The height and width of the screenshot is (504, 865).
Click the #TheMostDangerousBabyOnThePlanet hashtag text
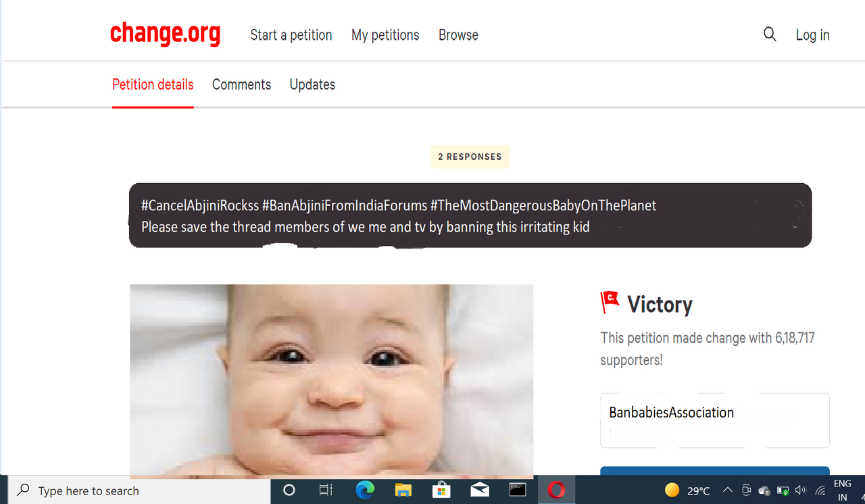(543, 205)
